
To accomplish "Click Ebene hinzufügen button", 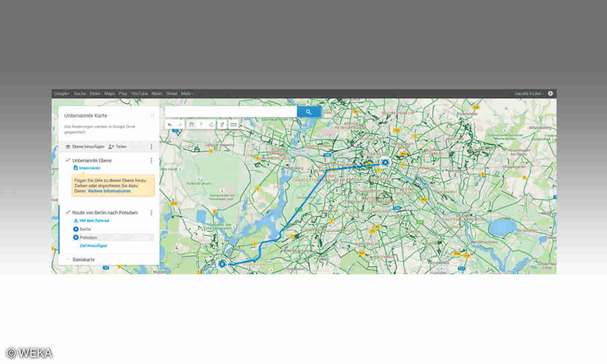I will (x=84, y=147).
